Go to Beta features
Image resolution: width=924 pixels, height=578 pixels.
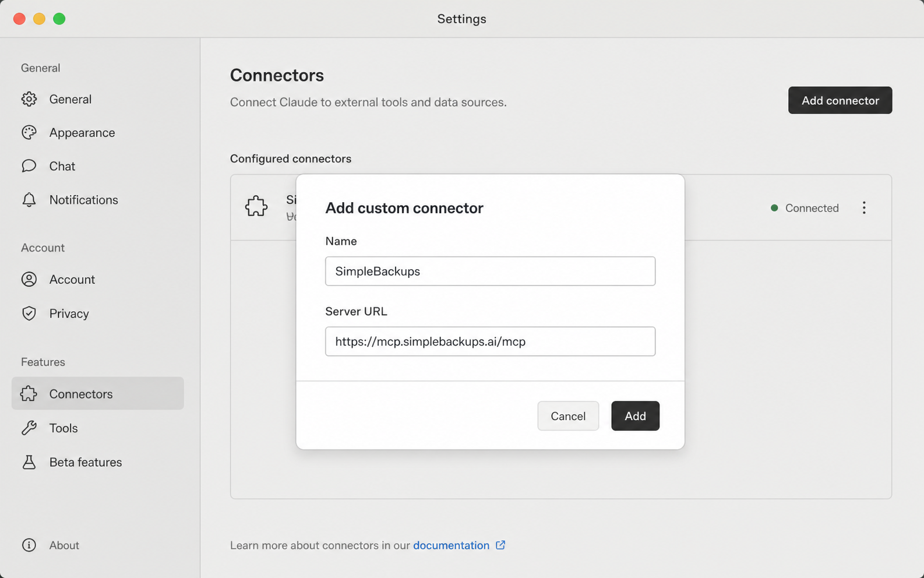coord(98,462)
